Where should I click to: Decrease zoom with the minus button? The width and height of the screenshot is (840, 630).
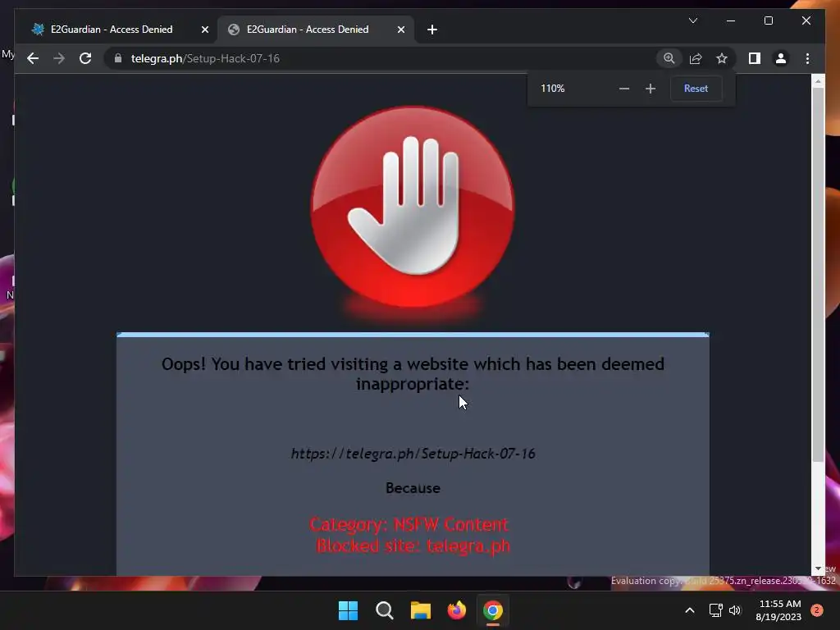pos(624,89)
